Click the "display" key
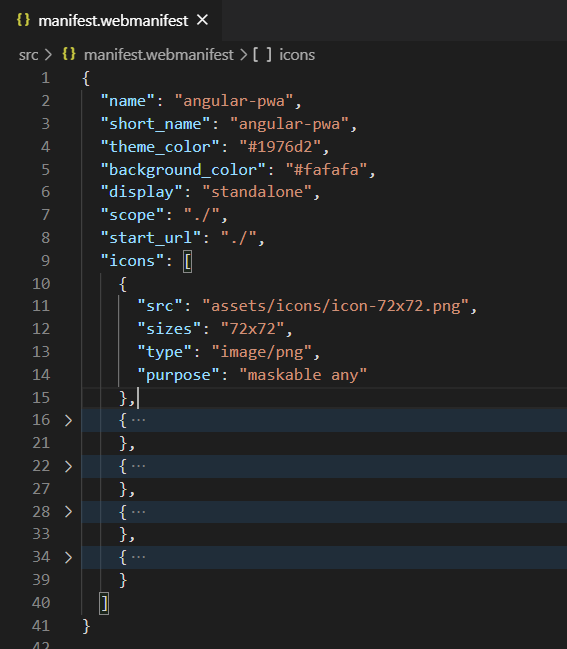Viewport: 567px width, 649px height. click(x=142, y=192)
